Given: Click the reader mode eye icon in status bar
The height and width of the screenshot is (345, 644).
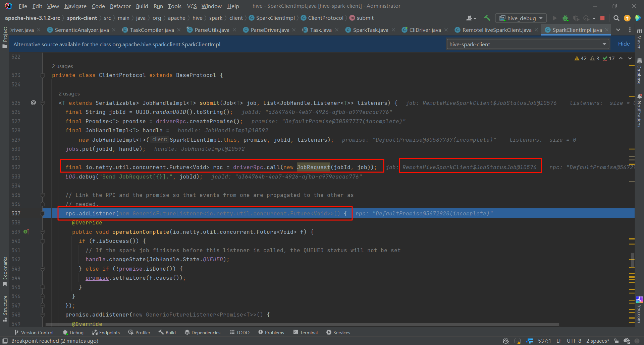Looking at the screenshot, I should point(506,341).
